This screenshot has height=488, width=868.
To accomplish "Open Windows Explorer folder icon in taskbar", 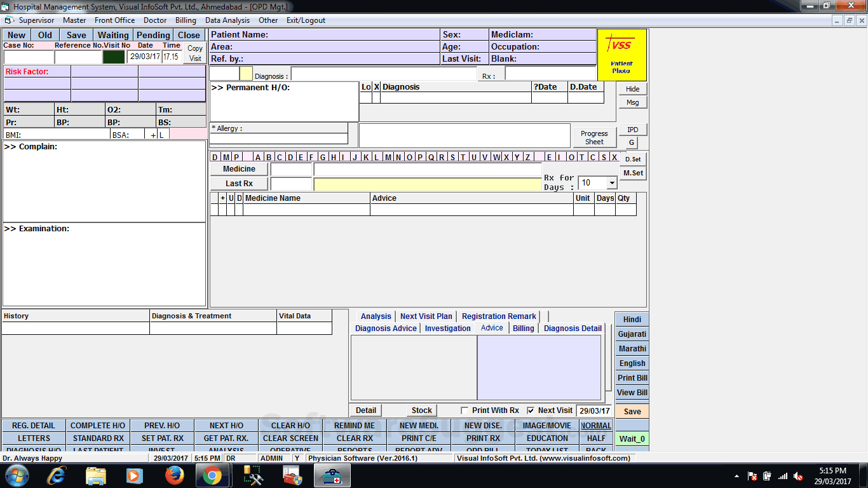I will [x=95, y=476].
